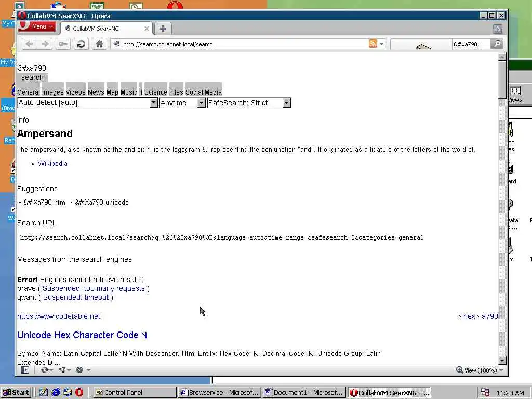This screenshot has width=532, height=399.
Task: Toggle the Opera panel sidebar icon
Action: 25,370
